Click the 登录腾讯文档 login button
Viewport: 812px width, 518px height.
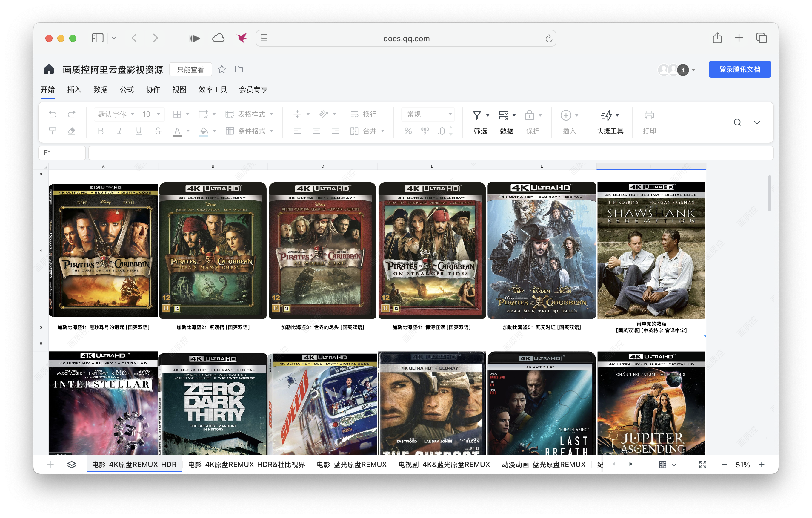tap(739, 69)
